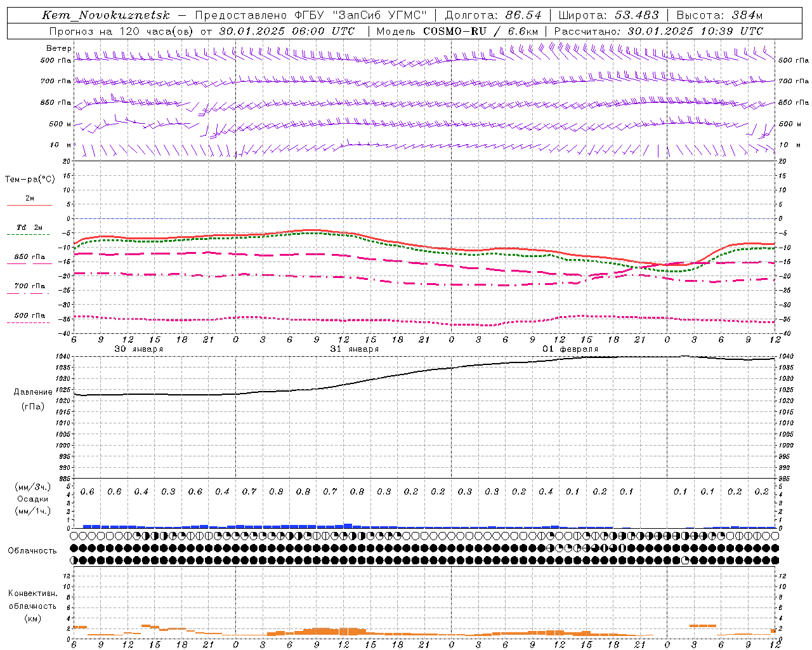Click the Осадки panel label
812x650 pixels.
coord(33,499)
